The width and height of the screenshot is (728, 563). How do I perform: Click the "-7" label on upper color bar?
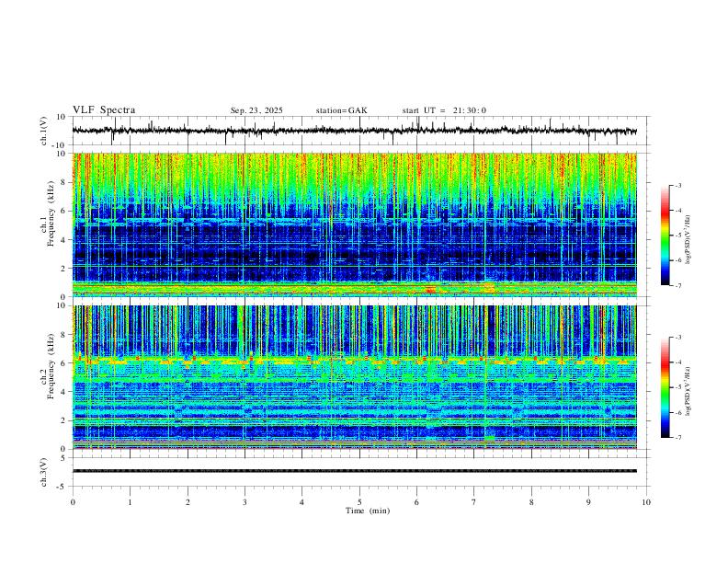(x=678, y=285)
